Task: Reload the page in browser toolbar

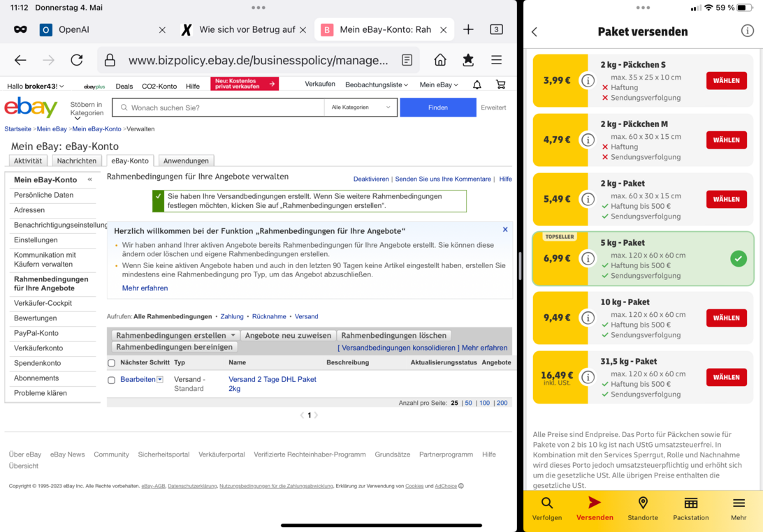Action: tap(77, 60)
